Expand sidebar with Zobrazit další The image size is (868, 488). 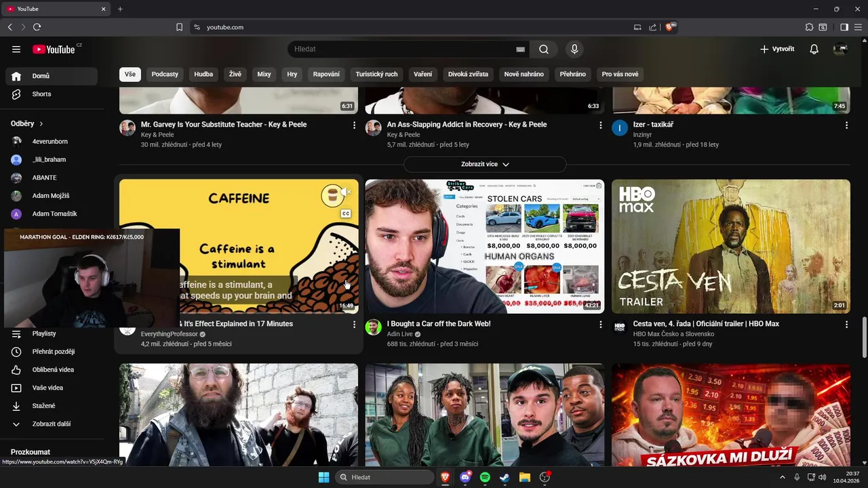pos(52,424)
